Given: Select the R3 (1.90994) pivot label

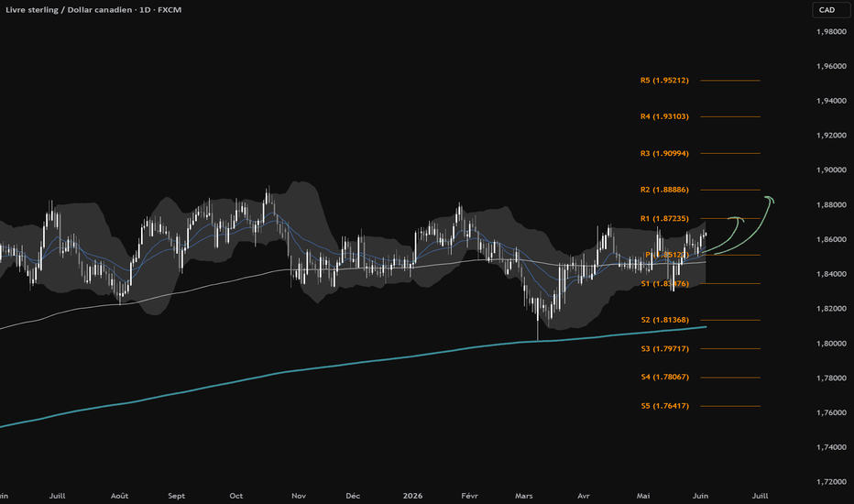Looking at the screenshot, I should [x=664, y=153].
